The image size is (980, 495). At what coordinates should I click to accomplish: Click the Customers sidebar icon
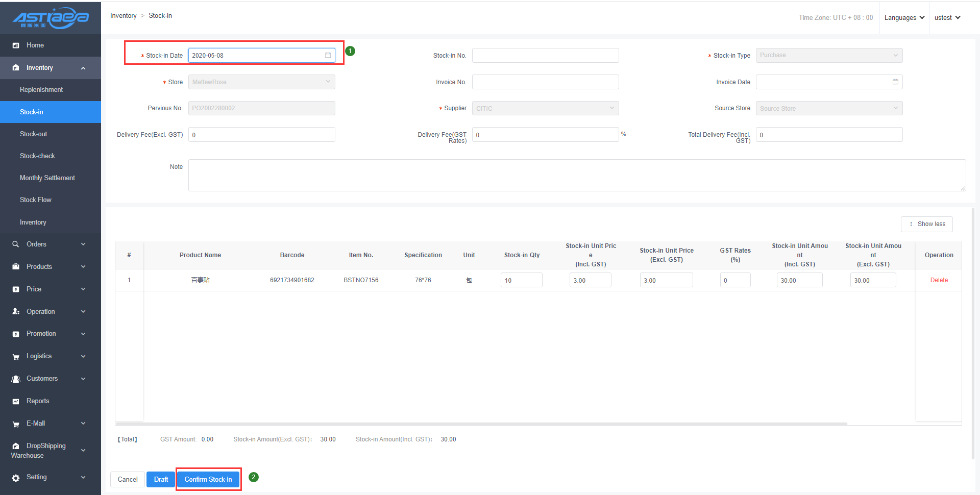pyautogui.click(x=16, y=379)
